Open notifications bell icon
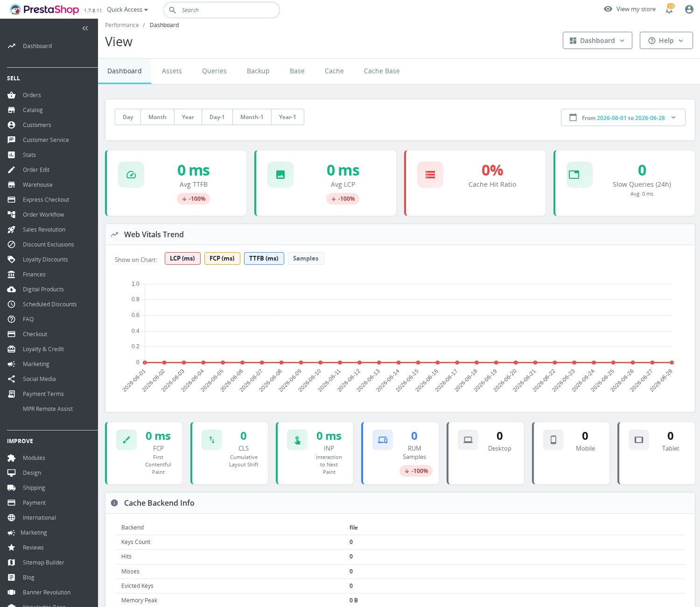 tap(669, 9)
